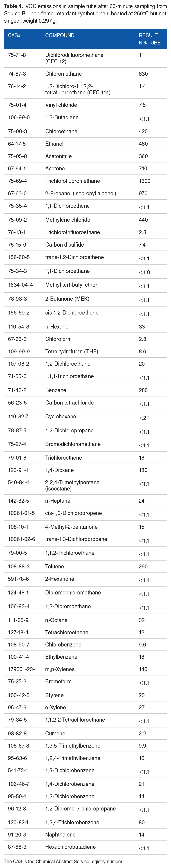Viewport: 171px width, 868px height.
Task: Click the Toluene row name
Action: click(x=54, y=566)
